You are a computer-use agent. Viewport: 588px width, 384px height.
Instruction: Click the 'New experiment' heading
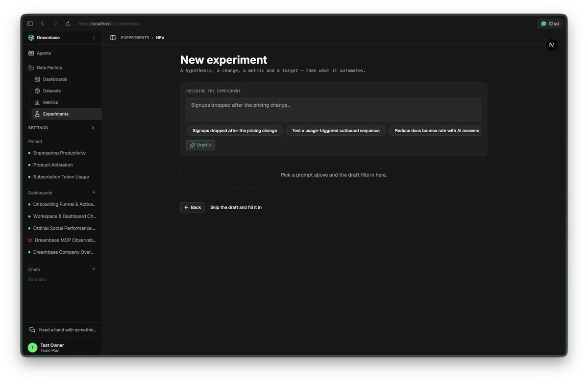coord(223,60)
